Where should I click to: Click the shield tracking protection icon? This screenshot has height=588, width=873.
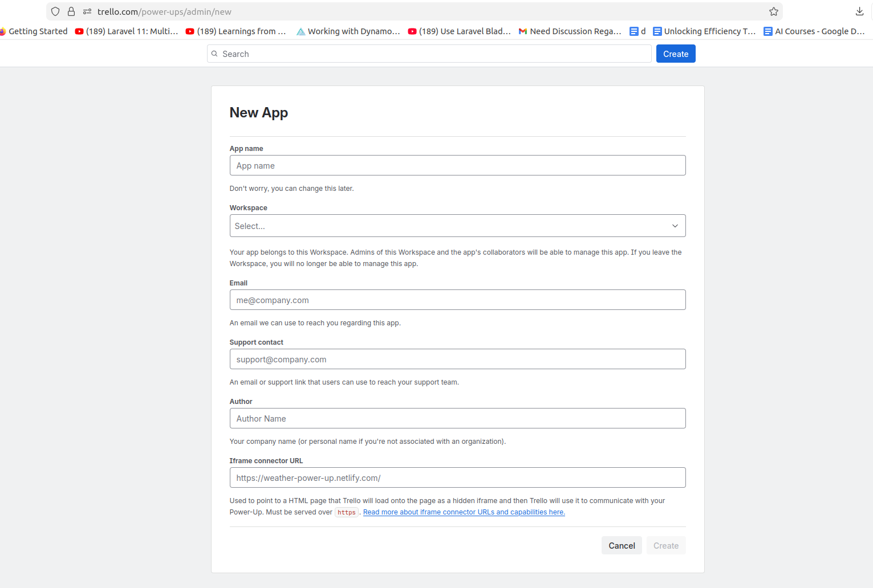pos(55,11)
